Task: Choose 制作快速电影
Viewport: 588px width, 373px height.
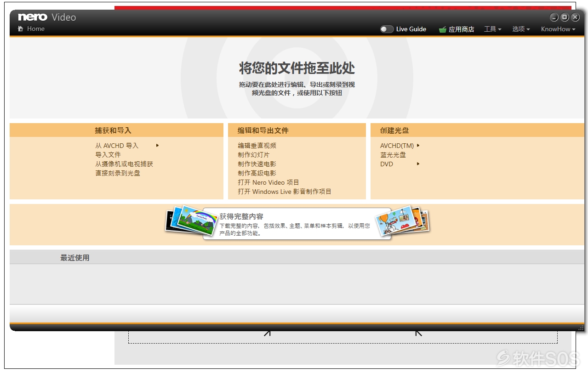Action: 257,164
